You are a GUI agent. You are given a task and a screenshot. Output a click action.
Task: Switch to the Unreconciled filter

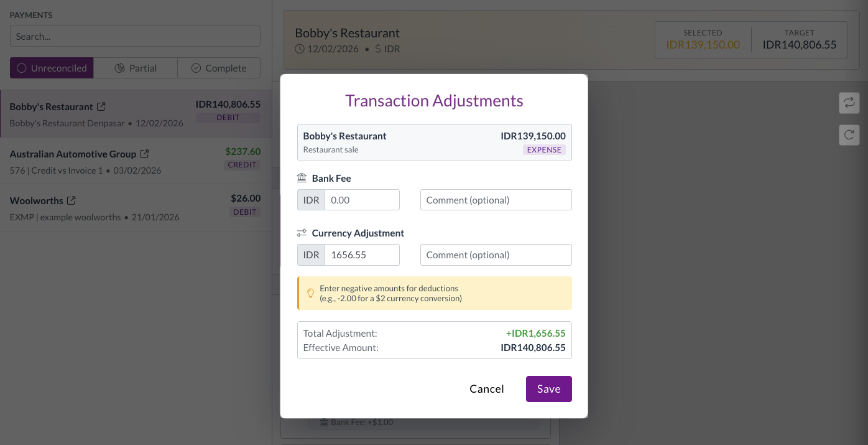(x=52, y=68)
